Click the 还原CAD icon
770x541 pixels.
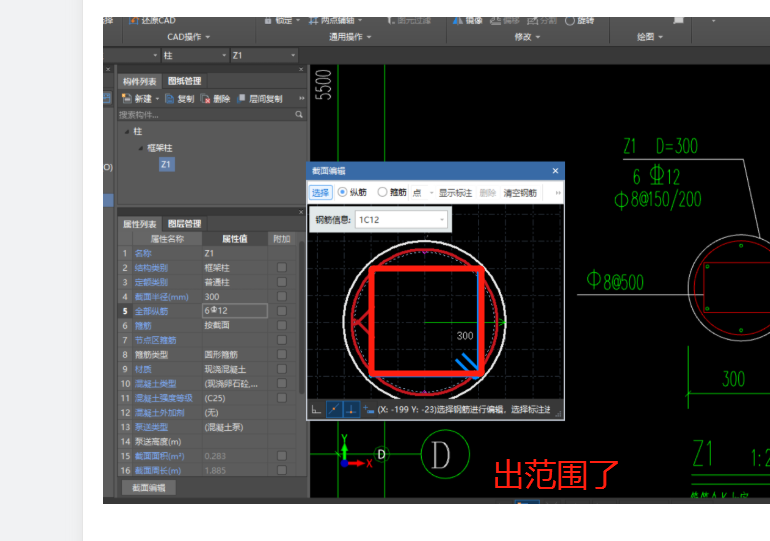134,21
